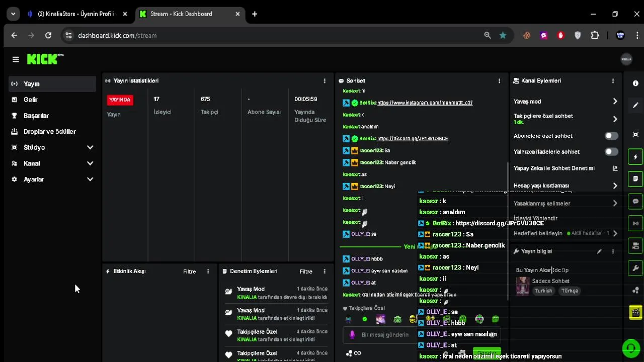Open Yavaş mod settings arrow

point(615,102)
